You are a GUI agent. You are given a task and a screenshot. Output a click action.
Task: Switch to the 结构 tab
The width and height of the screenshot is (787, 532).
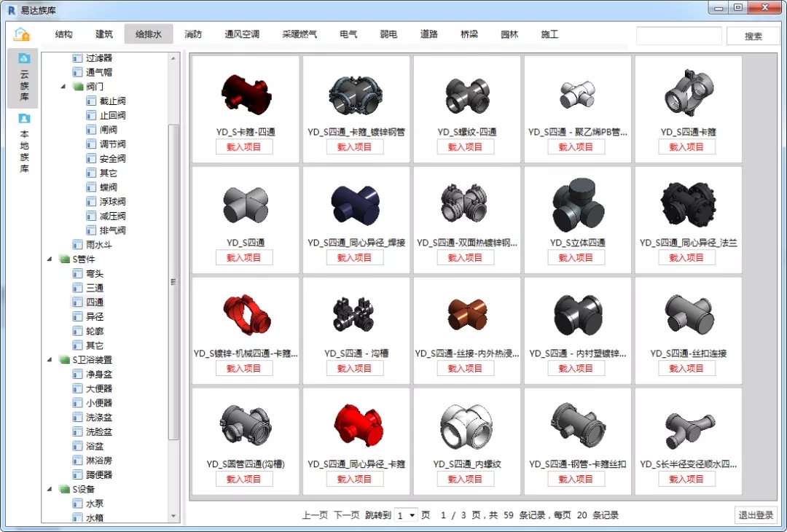[x=63, y=34]
